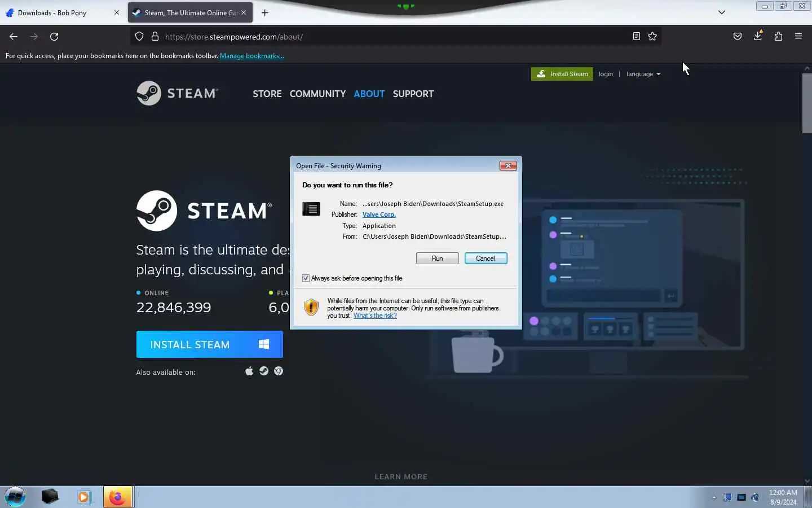The height and width of the screenshot is (508, 812).
Task: Close the Steam tab
Action: (x=244, y=12)
